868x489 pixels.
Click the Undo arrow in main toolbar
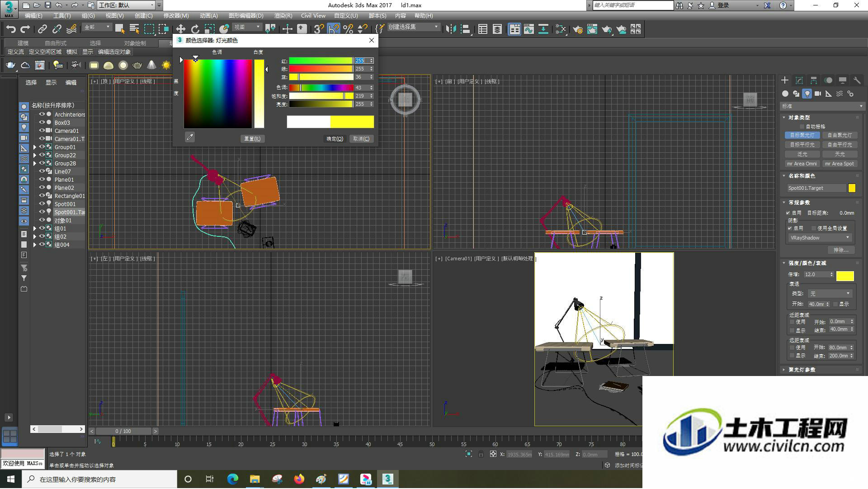point(11,29)
